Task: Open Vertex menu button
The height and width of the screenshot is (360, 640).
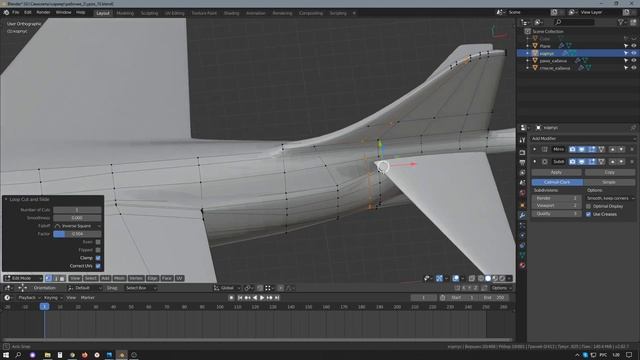Action: click(x=136, y=278)
